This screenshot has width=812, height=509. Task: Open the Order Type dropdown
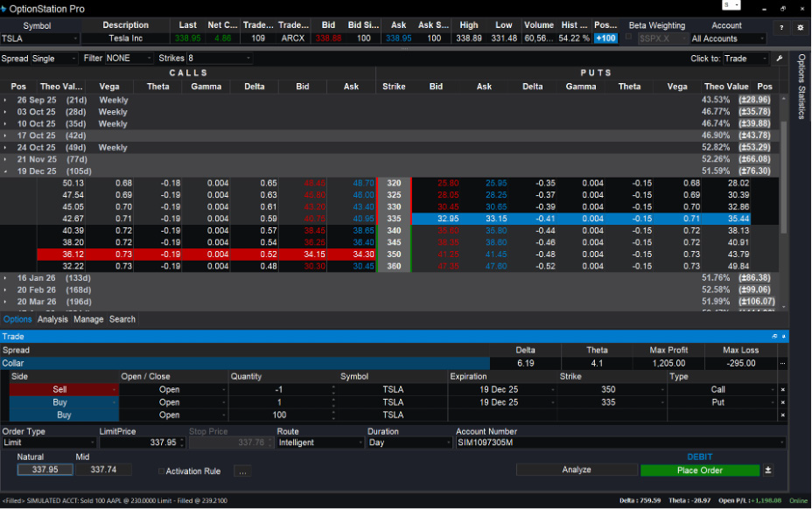pyautogui.click(x=47, y=443)
